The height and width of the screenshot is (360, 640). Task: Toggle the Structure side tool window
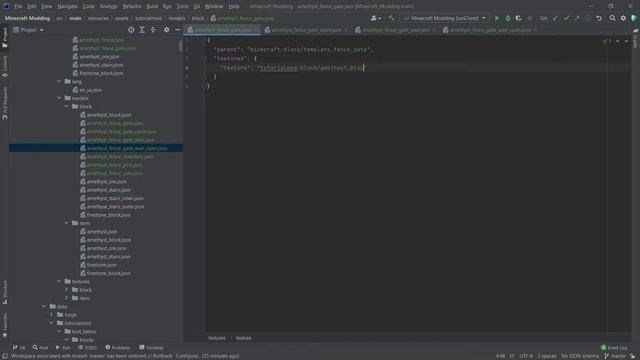point(5,292)
